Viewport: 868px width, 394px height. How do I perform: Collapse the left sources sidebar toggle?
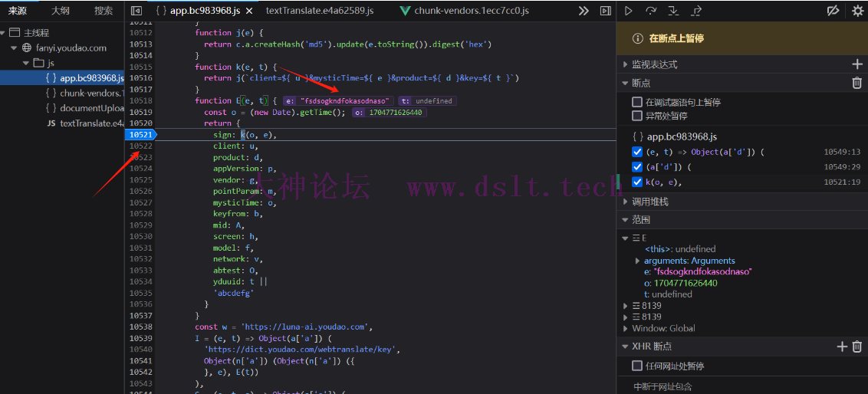click(136, 11)
